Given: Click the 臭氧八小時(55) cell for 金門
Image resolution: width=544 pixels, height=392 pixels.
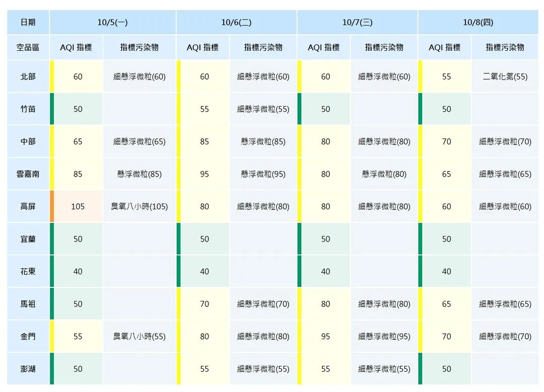Looking at the screenshot, I should tap(139, 336).
